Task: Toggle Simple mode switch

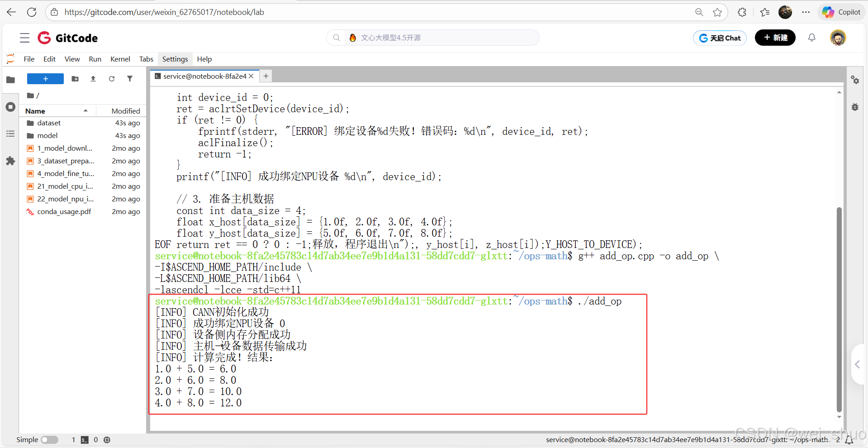Action: click(49, 440)
